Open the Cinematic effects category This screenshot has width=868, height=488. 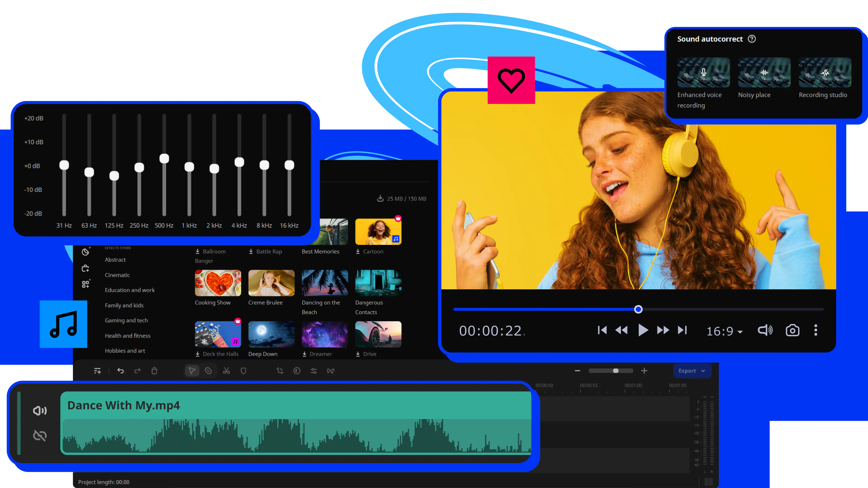[117, 275]
